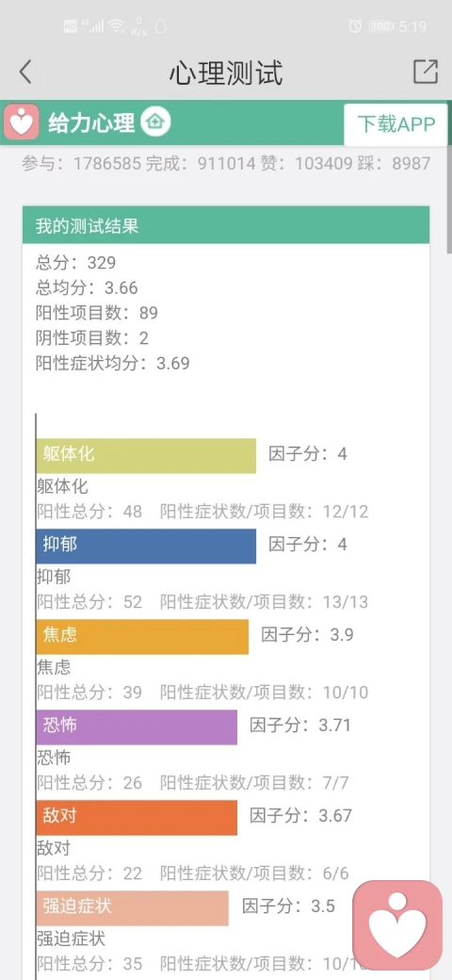Tap the 总分: 329 score line

75,263
